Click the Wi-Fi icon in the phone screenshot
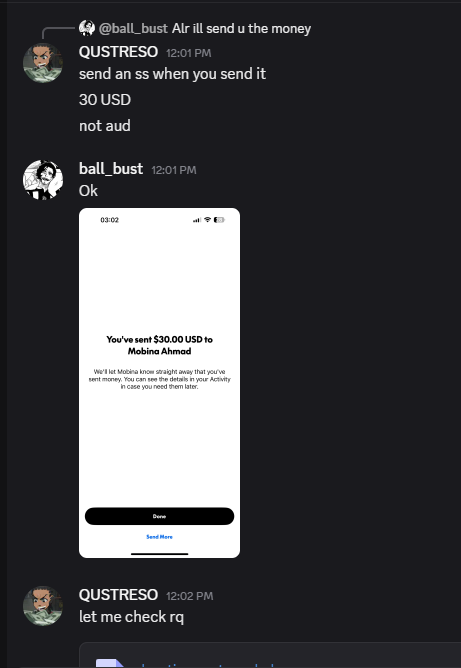The image size is (461, 668). (207, 220)
